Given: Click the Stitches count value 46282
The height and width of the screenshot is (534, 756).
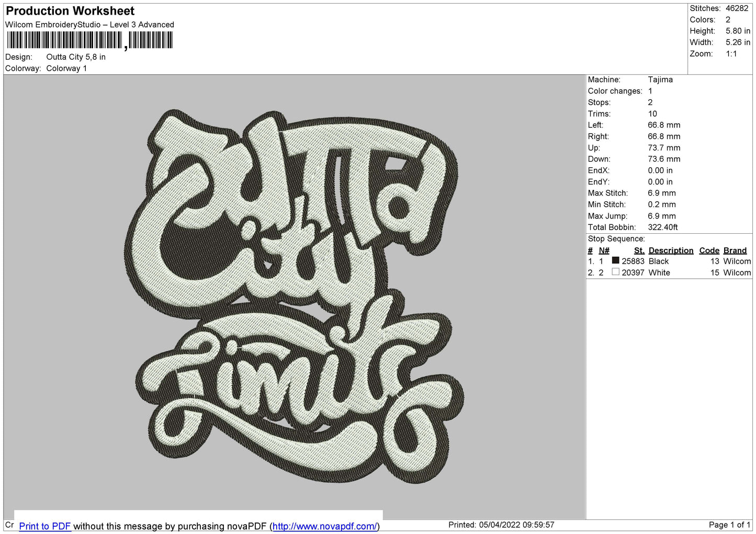Looking at the screenshot, I should coord(737,8).
